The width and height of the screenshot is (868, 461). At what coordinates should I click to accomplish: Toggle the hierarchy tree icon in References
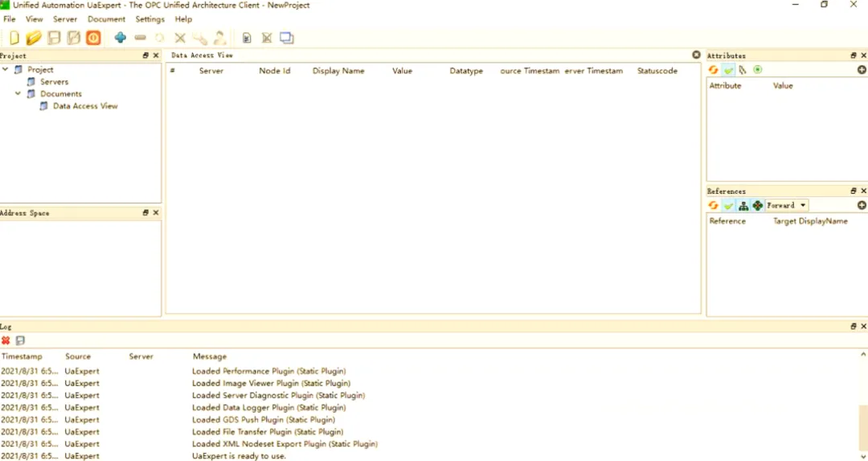(x=743, y=206)
